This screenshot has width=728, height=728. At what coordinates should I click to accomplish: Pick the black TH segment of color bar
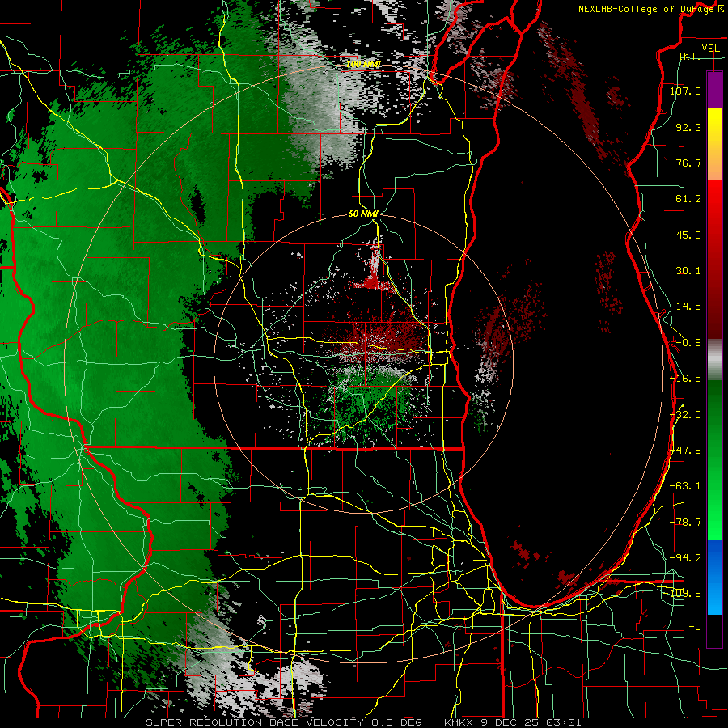click(x=714, y=630)
